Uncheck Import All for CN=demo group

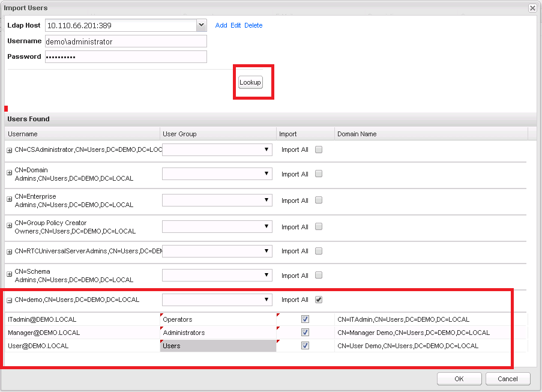[319, 300]
